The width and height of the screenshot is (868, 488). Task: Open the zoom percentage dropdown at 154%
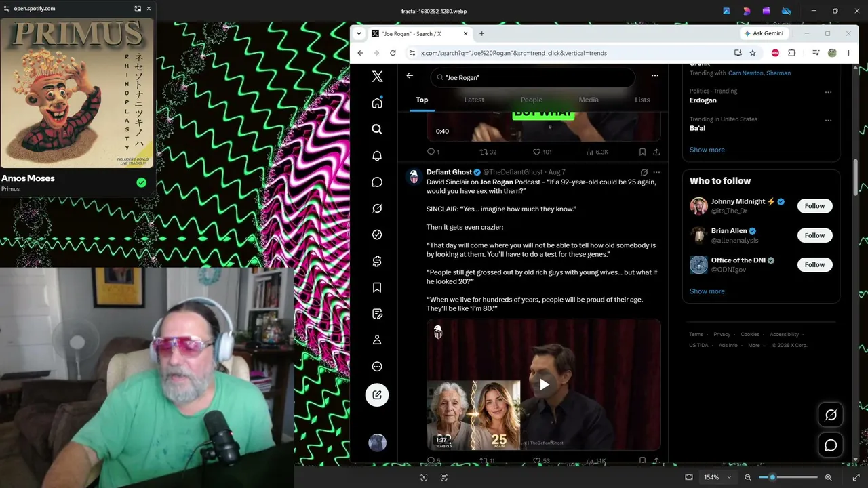(x=717, y=477)
